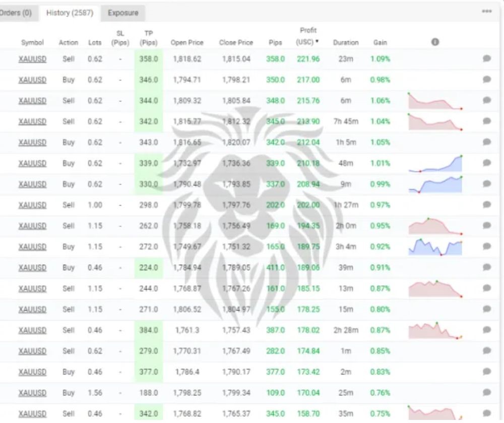Open XAUUSD link in the 1,799.78 open price row

click(32, 205)
